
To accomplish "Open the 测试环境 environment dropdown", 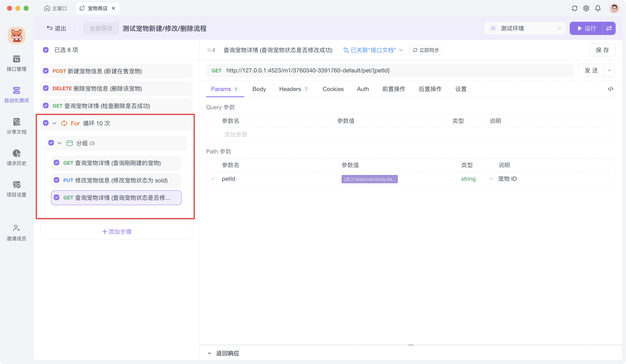I will click(x=525, y=28).
